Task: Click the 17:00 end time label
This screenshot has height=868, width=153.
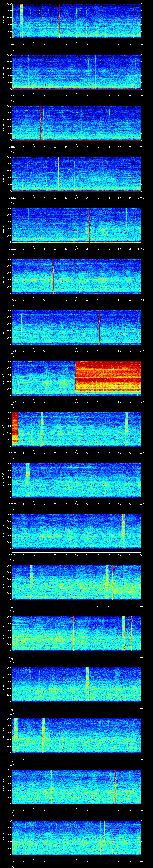Action: 141,44
